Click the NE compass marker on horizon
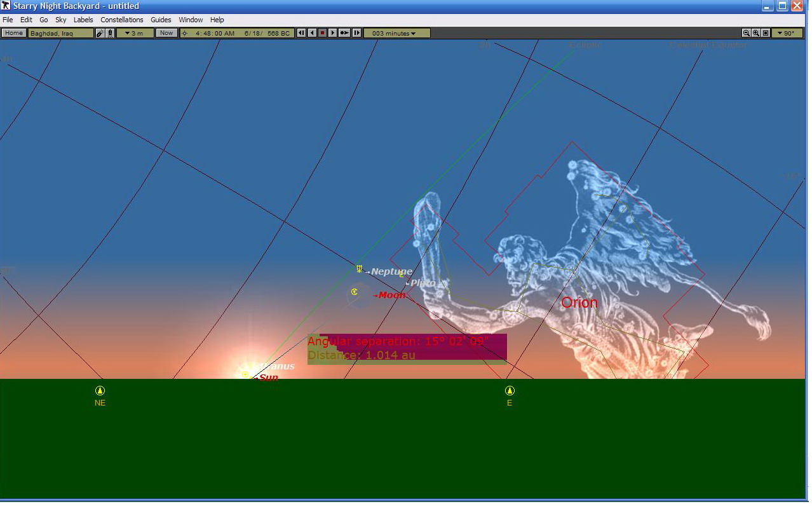 pyautogui.click(x=100, y=390)
